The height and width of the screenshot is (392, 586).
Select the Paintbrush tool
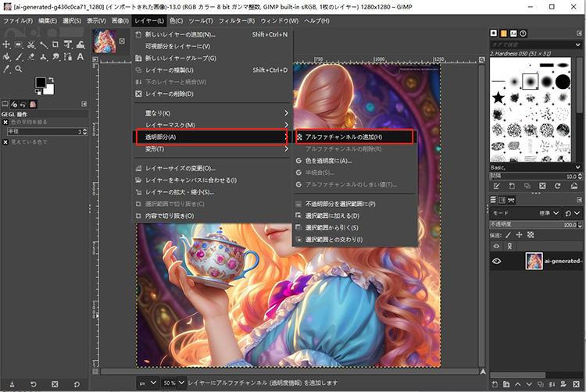tap(19, 57)
